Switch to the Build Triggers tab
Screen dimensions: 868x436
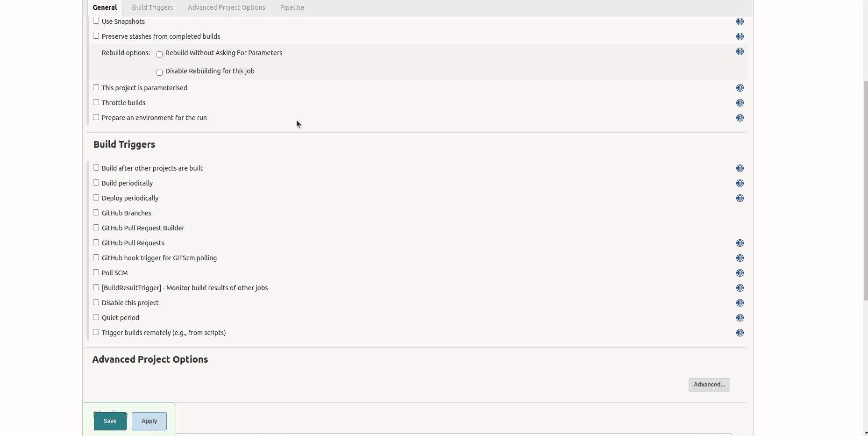152,7
